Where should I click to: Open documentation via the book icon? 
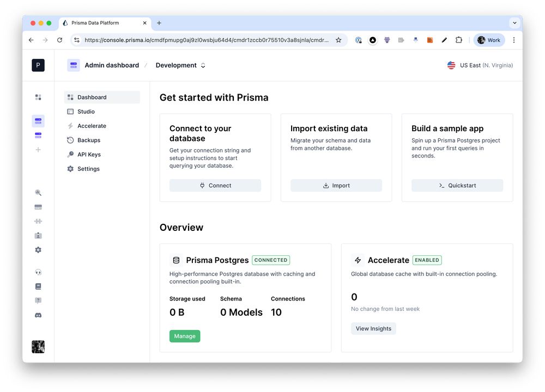coord(38,286)
